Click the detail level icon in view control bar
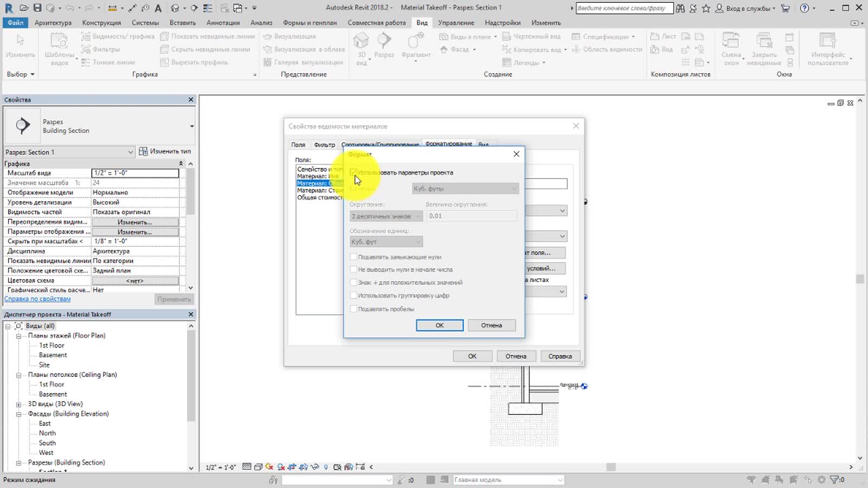868x488 pixels. click(x=247, y=467)
